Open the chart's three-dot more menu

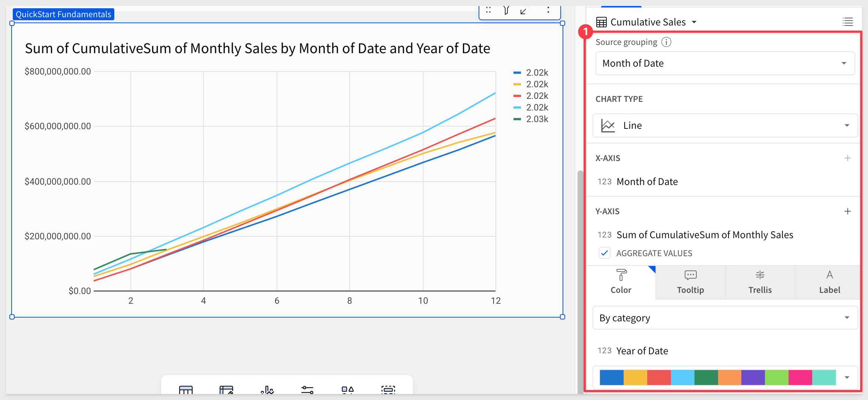click(548, 10)
